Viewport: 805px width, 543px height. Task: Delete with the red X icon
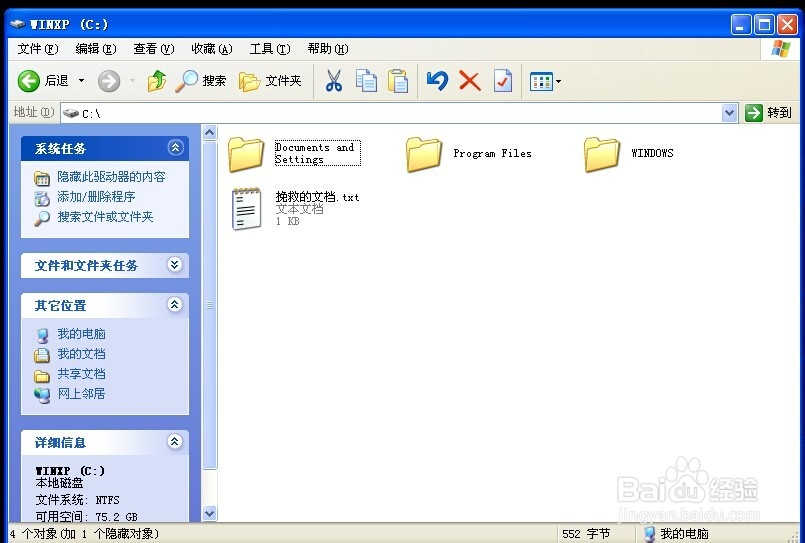[469, 81]
